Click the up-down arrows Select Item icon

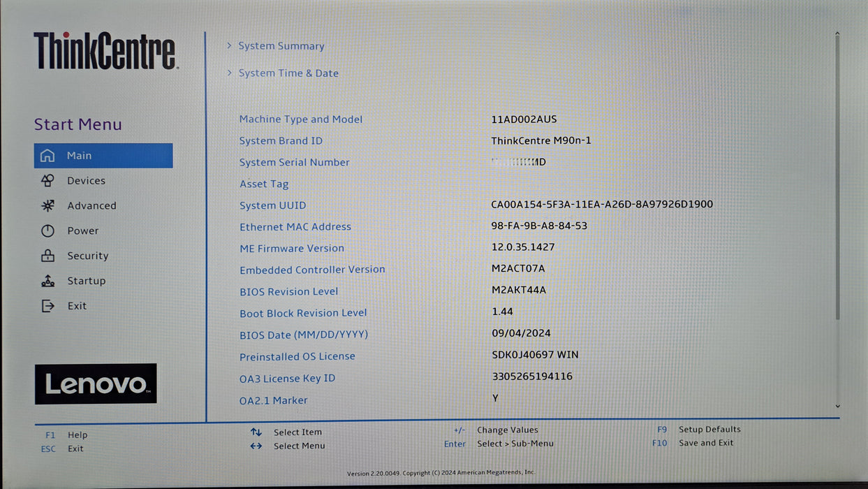pyautogui.click(x=256, y=432)
